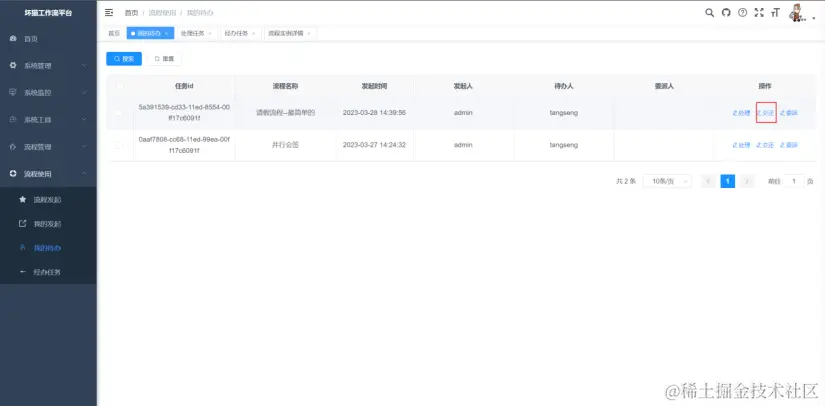
Task: Open the font size (T) icon
Action: click(x=775, y=13)
